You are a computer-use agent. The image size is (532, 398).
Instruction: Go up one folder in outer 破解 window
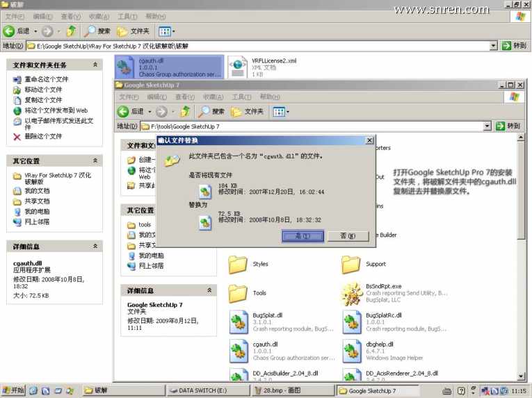click(71, 31)
